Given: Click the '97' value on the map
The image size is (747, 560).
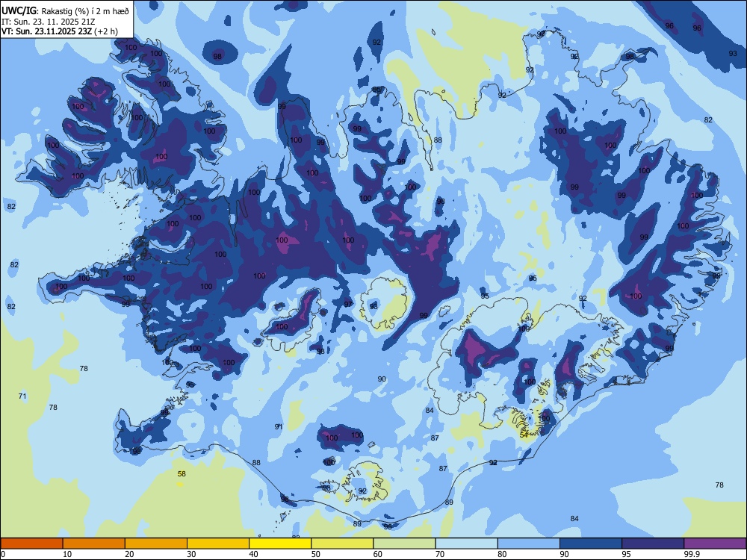Looking at the screenshot, I should (x=348, y=305).
